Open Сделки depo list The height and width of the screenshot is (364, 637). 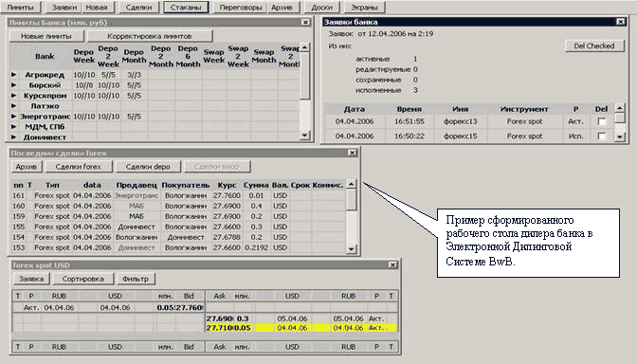click(148, 167)
